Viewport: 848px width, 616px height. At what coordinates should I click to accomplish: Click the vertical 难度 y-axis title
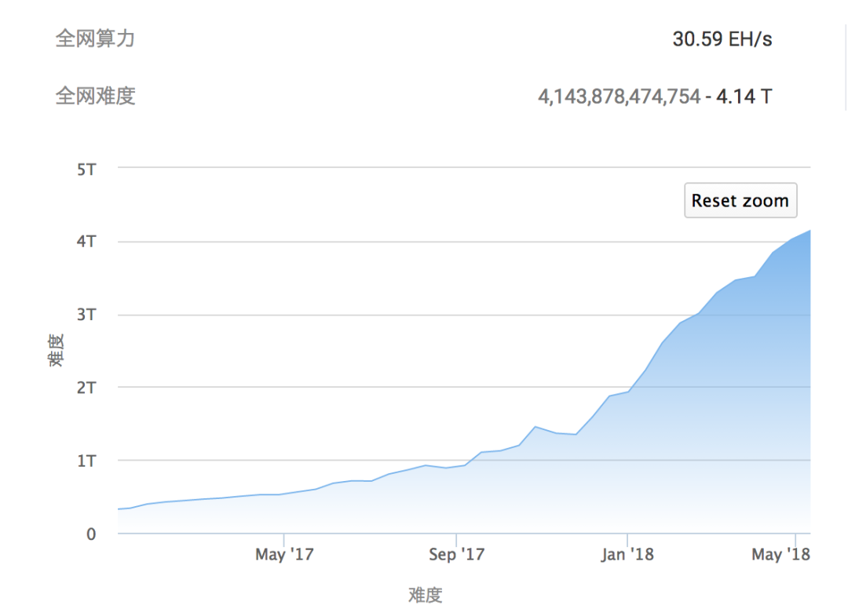tap(57, 351)
